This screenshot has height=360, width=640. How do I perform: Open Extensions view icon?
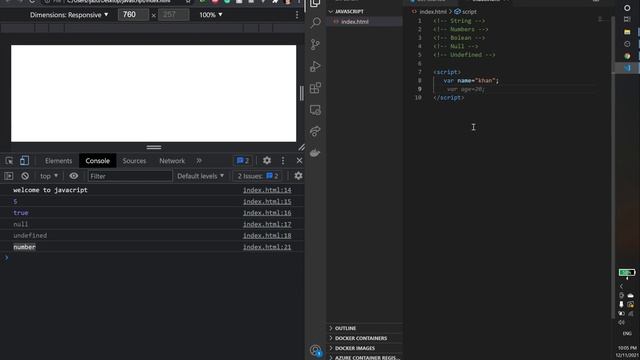315,88
